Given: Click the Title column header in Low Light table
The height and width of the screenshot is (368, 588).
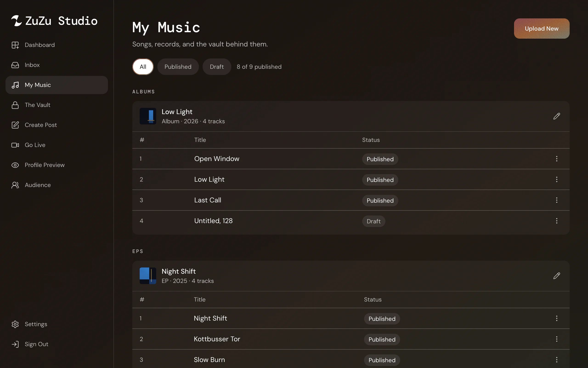Looking at the screenshot, I should click(200, 140).
